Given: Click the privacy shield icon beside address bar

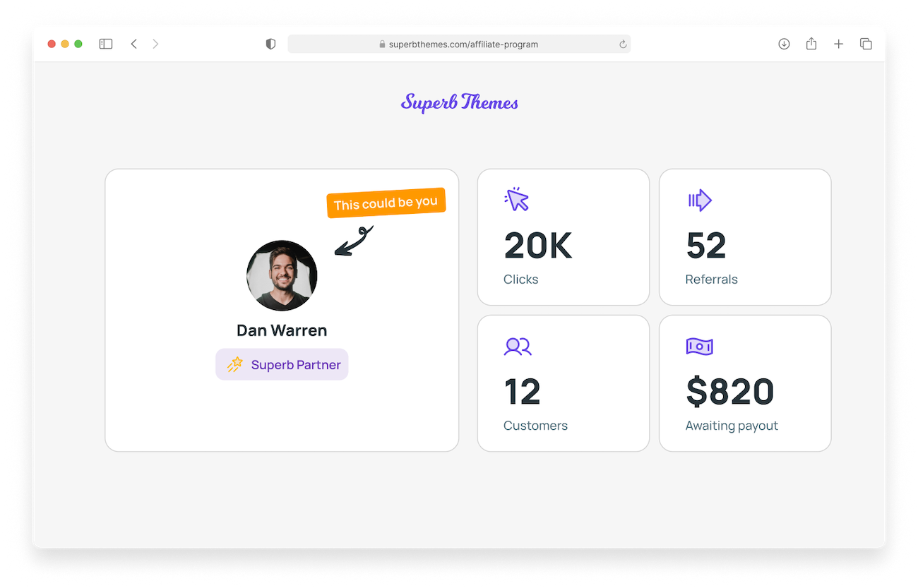Looking at the screenshot, I should (x=270, y=44).
